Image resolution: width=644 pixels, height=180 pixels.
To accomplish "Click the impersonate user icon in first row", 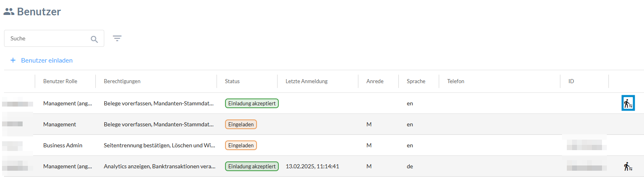I will [628, 103].
